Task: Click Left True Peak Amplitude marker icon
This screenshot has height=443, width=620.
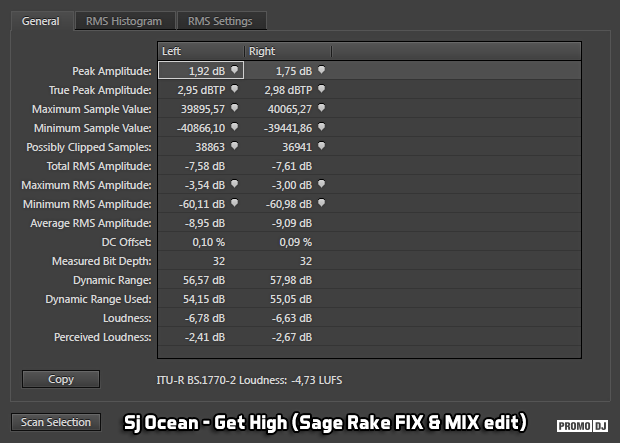Action: 234,89
